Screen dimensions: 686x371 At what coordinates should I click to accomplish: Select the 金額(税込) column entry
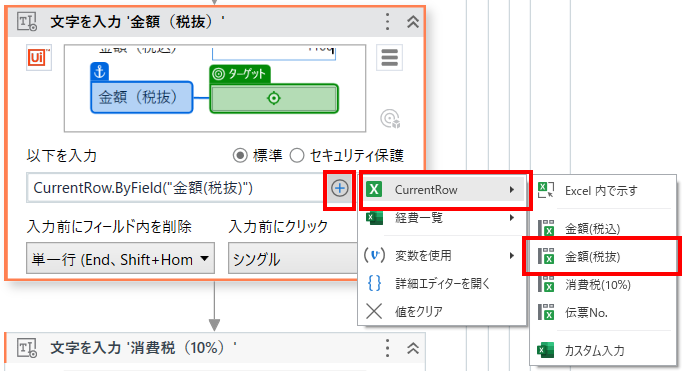(x=602, y=229)
